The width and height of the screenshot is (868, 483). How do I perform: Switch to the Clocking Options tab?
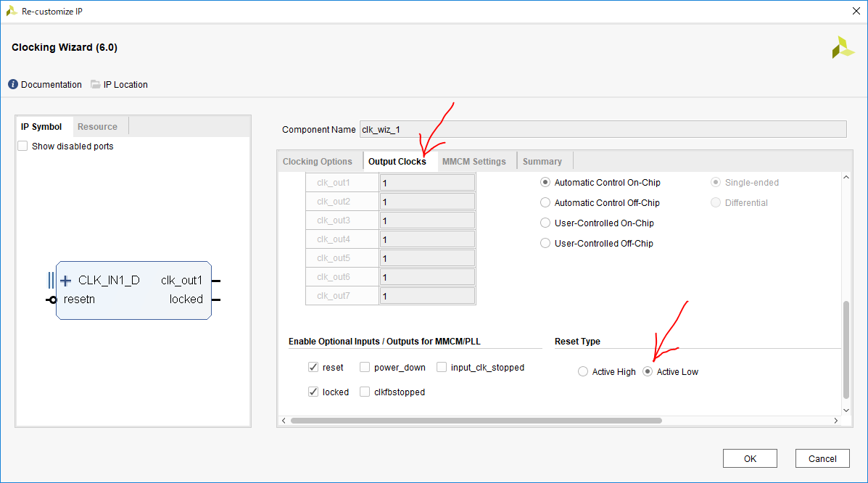point(317,162)
